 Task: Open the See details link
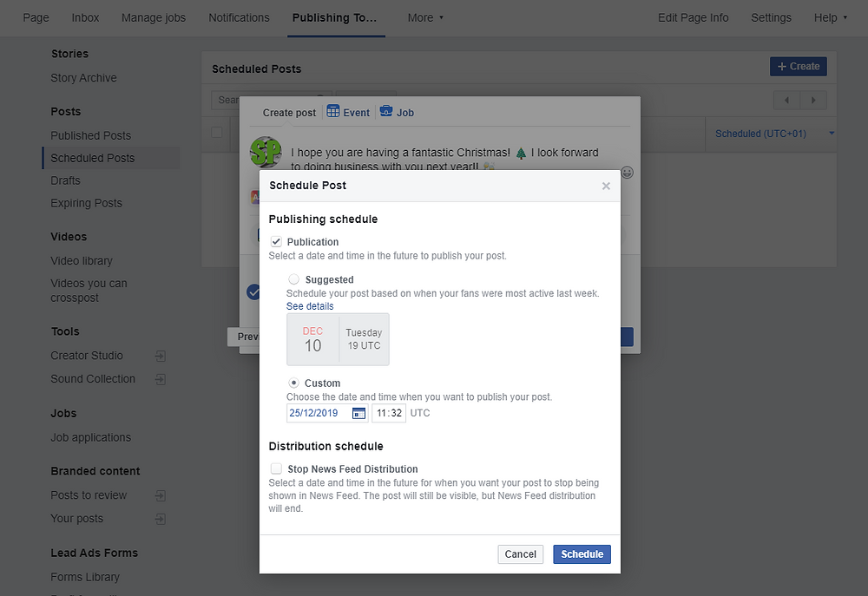tap(310, 306)
